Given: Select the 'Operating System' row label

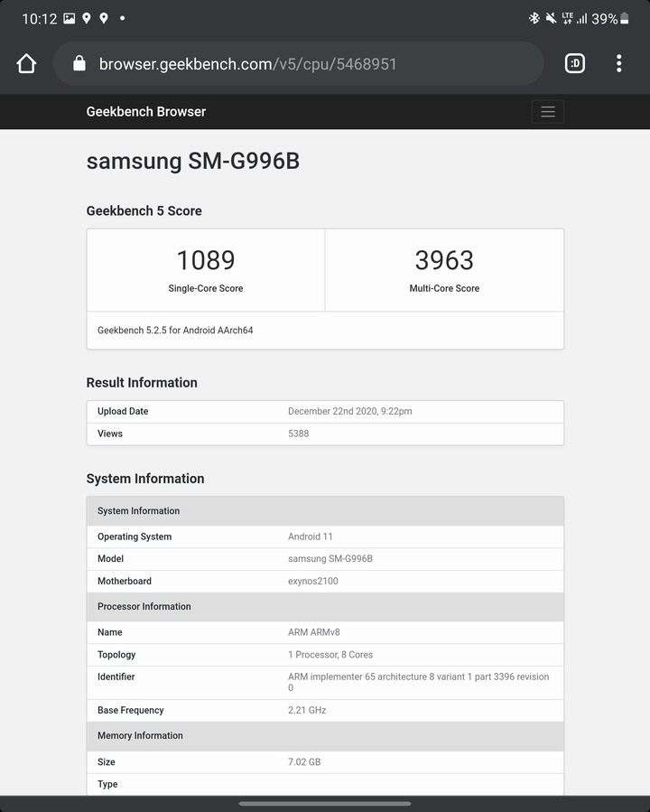Looking at the screenshot, I should tap(135, 537).
